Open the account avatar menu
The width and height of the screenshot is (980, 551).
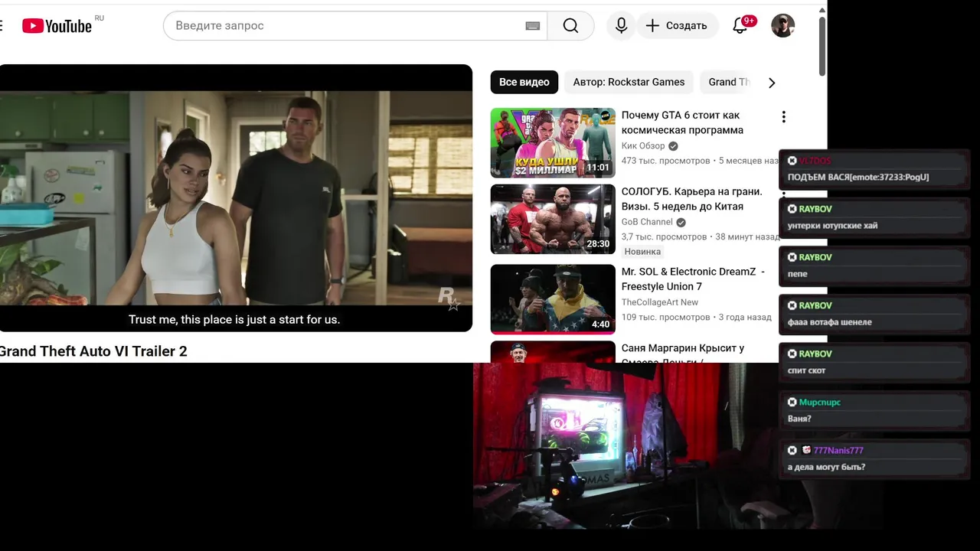782,25
